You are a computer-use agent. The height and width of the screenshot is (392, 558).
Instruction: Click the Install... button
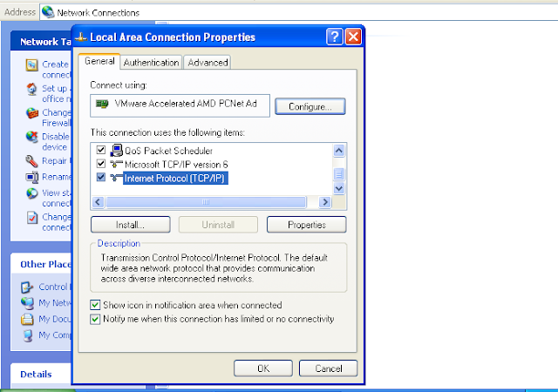click(x=130, y=225)
